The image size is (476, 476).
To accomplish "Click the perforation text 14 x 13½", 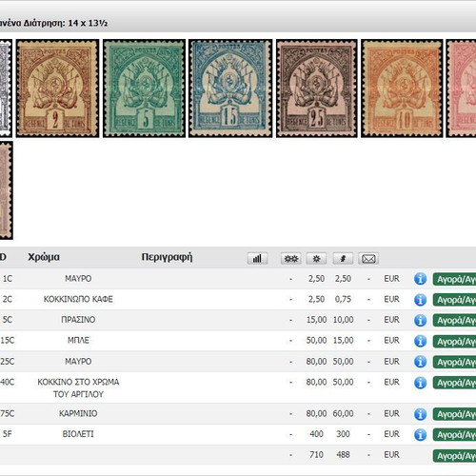I will coord(88,23).
